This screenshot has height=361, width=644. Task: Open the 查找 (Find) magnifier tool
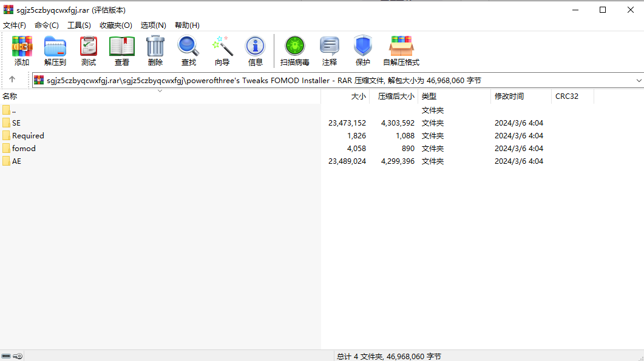pos(189,50)
